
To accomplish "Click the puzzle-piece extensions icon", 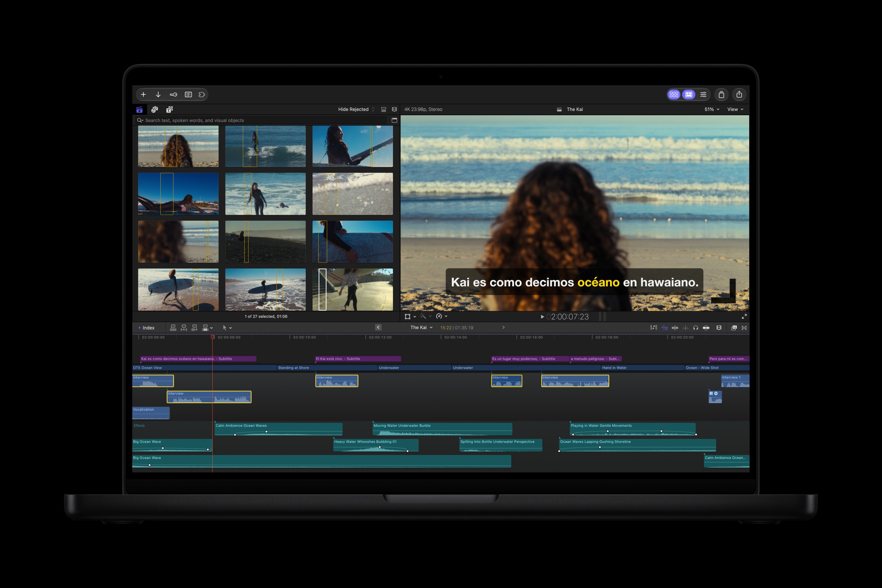I will tap(202, 94).
